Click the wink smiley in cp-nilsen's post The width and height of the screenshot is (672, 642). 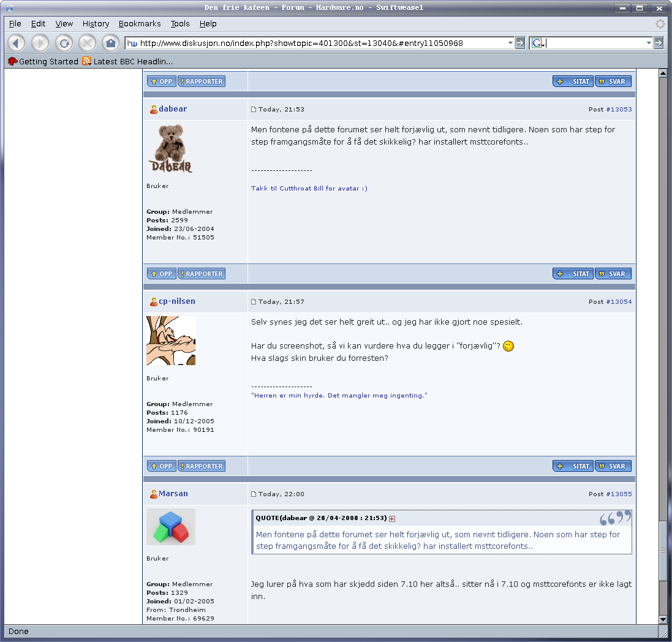pos(508,346)
